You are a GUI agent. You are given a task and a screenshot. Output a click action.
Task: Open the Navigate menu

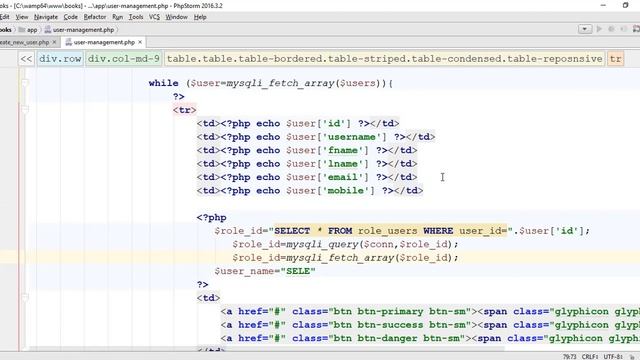click(x=46, y=17)
